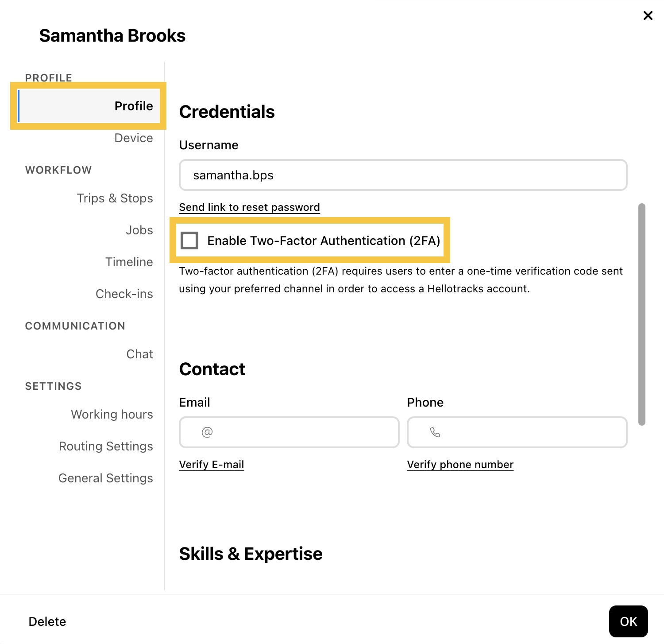
Task: Click the @ icon in Email field
Action: pos(207,432)
